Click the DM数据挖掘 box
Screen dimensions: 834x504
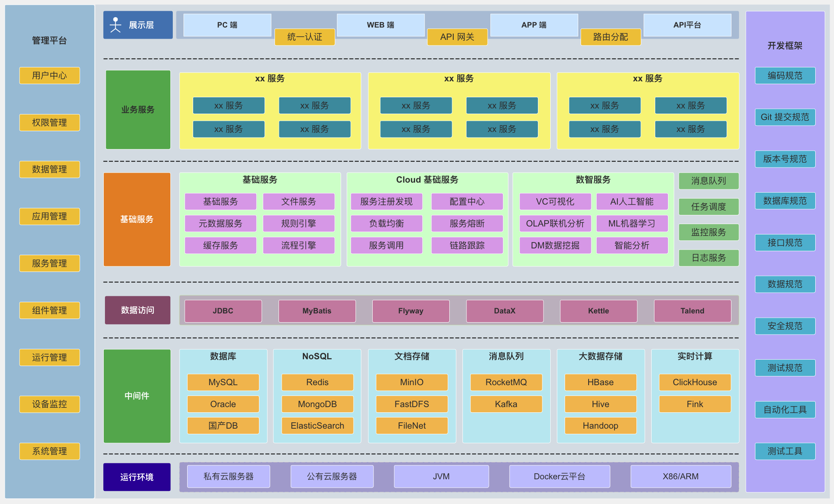tap(555, 246)
